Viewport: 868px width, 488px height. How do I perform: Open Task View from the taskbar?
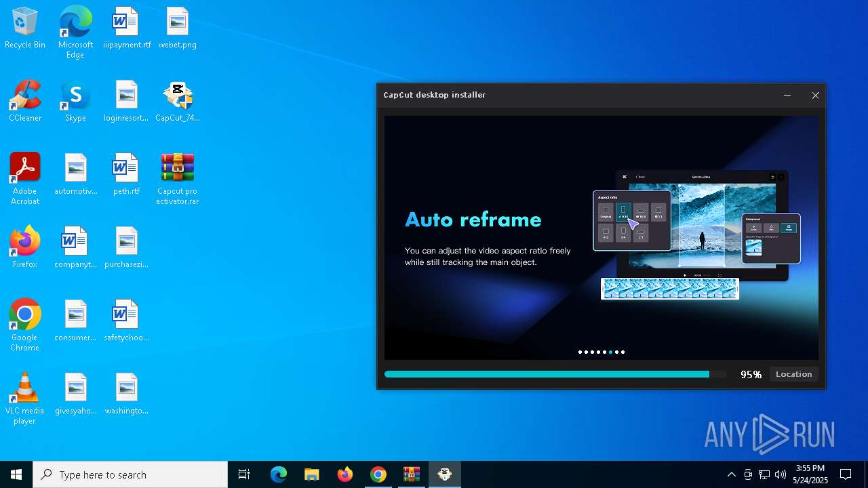coord(244,474)
